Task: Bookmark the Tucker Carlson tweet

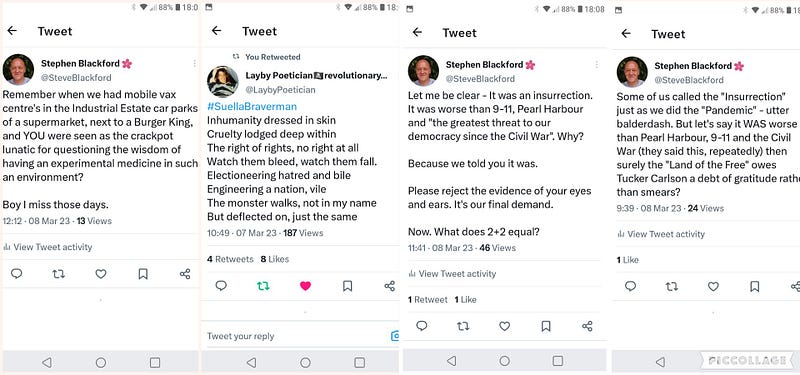Action: coord(755,286)
